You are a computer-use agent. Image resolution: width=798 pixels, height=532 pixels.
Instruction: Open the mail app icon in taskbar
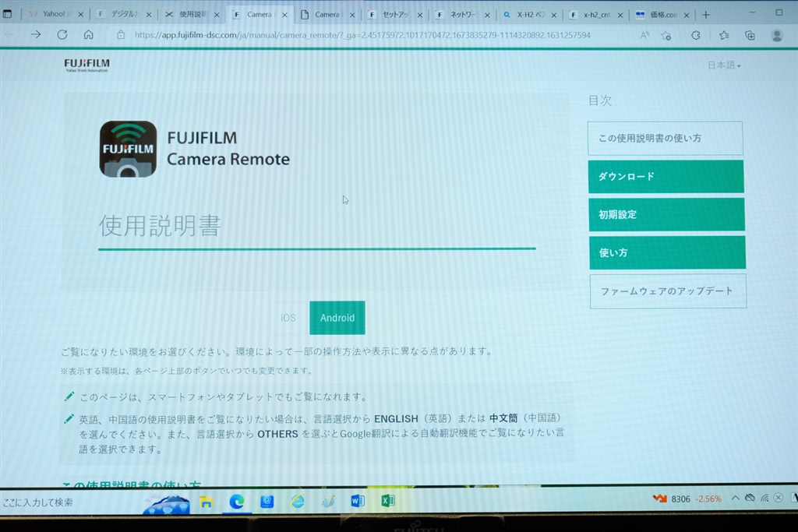tap(267, 502)
